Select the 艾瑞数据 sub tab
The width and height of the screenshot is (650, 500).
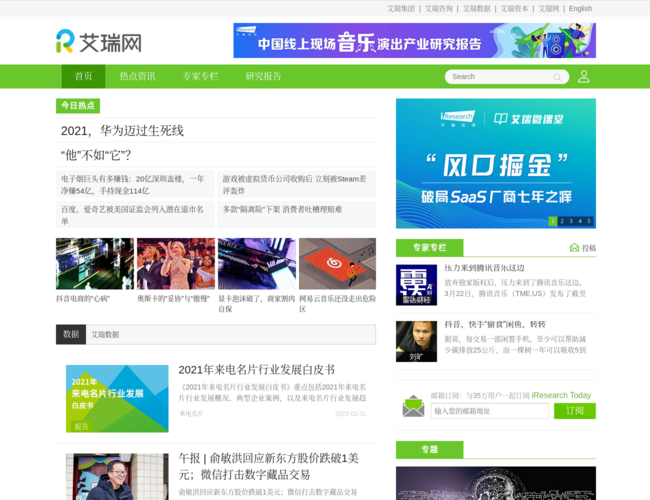point(105,335)
